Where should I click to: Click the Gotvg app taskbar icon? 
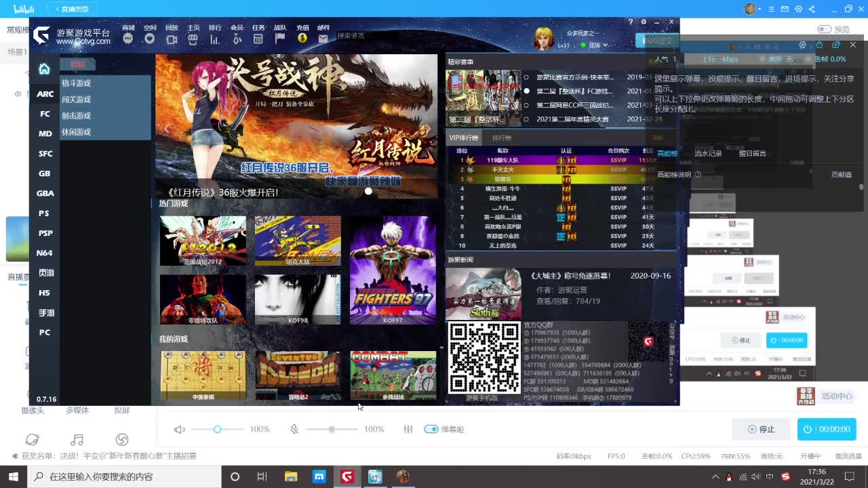point(347,476)
